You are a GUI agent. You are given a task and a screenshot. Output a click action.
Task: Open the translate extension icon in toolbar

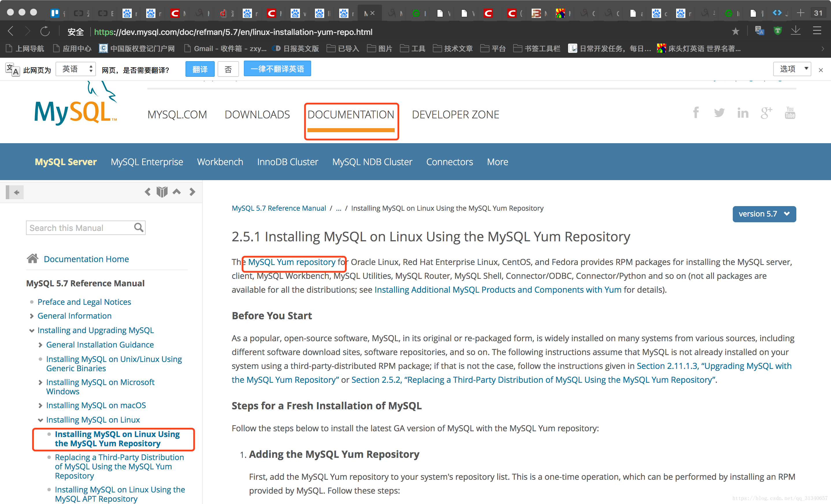point(760,31)
